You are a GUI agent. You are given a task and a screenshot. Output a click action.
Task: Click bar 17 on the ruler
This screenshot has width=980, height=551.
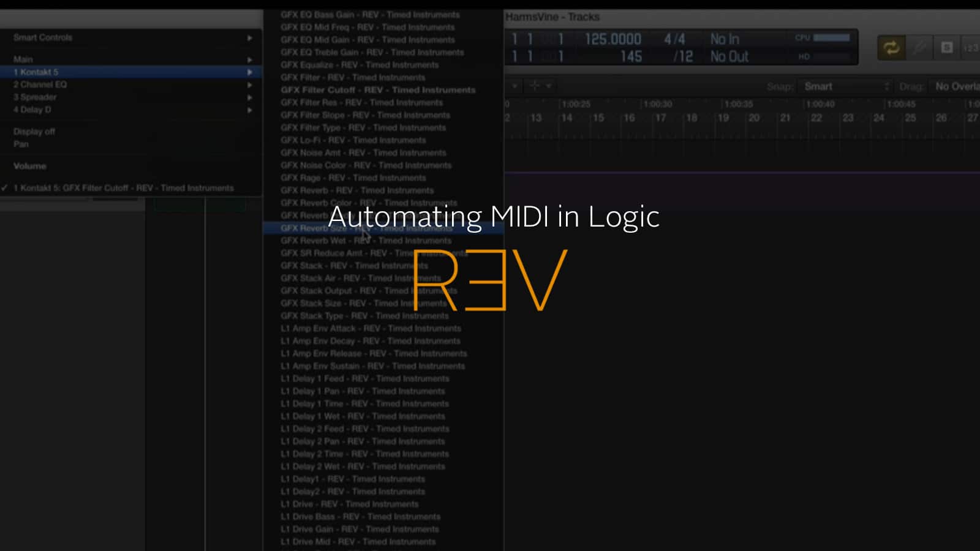tap(660, 118)
